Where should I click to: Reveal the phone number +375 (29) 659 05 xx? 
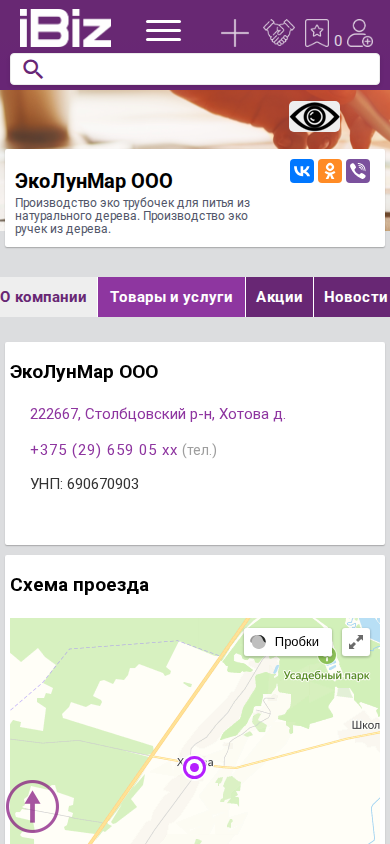[x=104, y=450]
